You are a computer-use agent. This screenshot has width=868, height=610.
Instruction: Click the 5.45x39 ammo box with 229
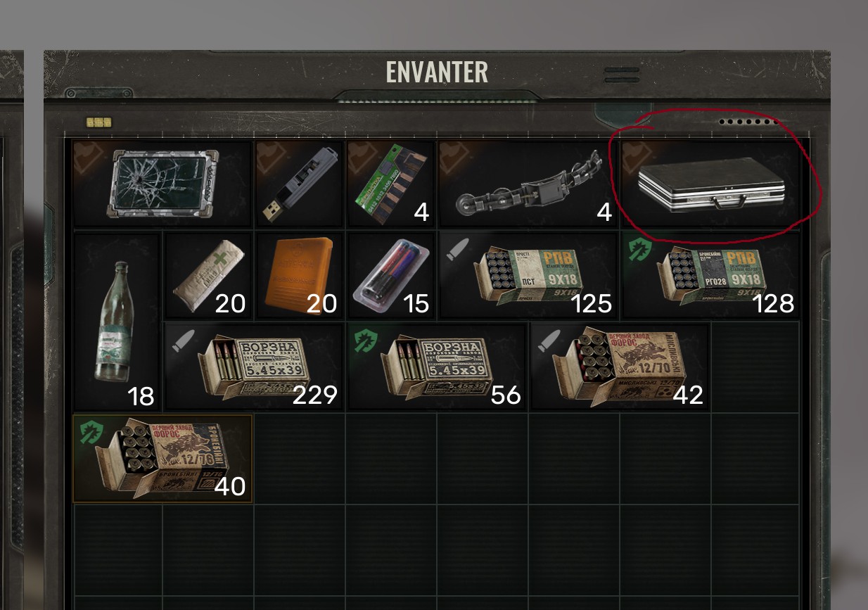[254, 367]
